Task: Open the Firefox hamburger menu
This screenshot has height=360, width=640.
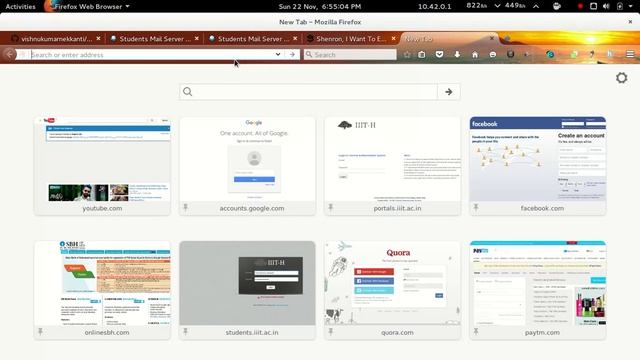Action: (630, 54)
